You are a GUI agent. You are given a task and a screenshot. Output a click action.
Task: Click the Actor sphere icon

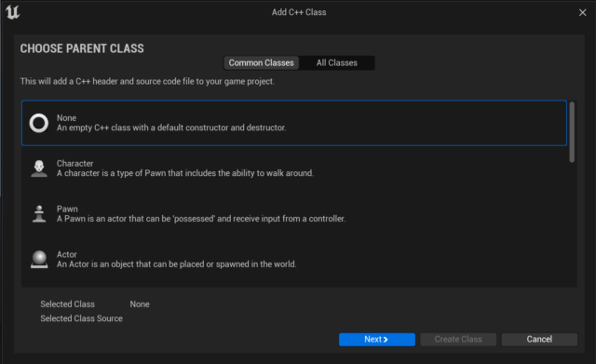(x=39, y=260)
